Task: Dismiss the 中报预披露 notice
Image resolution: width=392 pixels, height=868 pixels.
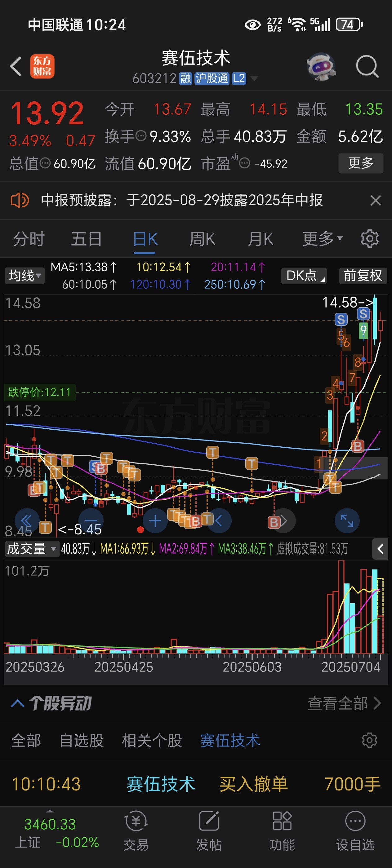Action: coord(376,201)
